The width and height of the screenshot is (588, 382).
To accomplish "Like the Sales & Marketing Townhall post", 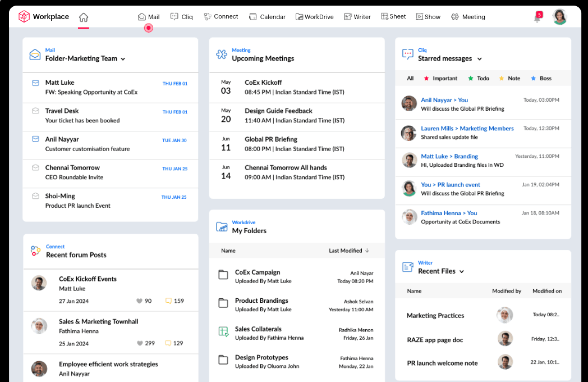I will coord(140,343).
